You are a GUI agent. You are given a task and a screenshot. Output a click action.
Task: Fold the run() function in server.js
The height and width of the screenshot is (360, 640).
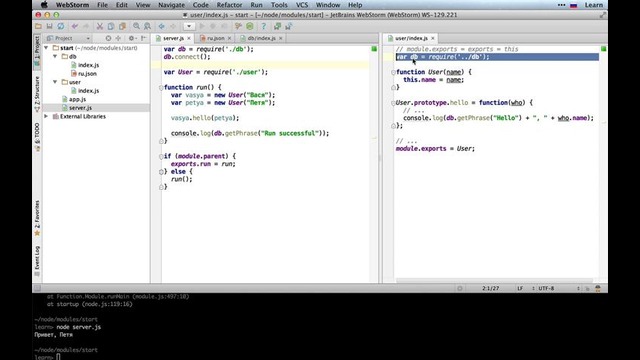(161, 87)
